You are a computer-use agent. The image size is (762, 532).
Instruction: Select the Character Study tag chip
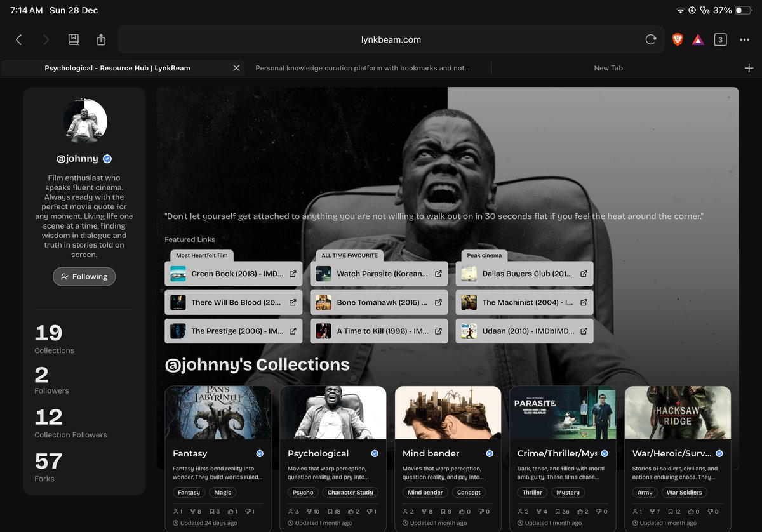coord(350,492)
